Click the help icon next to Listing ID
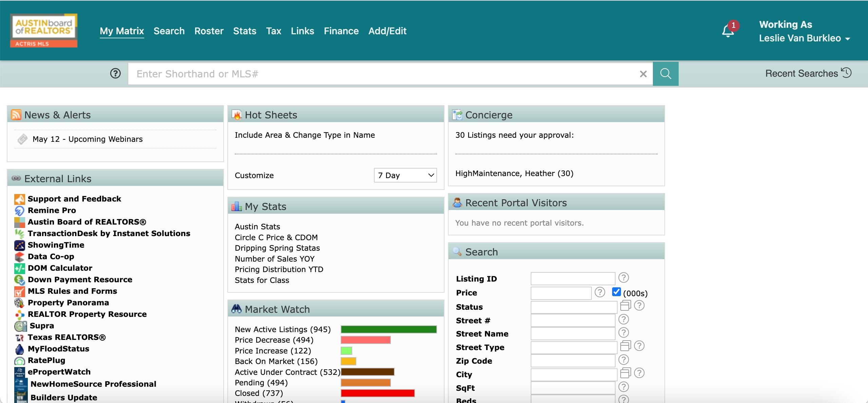Viewport: 868px width, 403px height. tap(623, 278)
